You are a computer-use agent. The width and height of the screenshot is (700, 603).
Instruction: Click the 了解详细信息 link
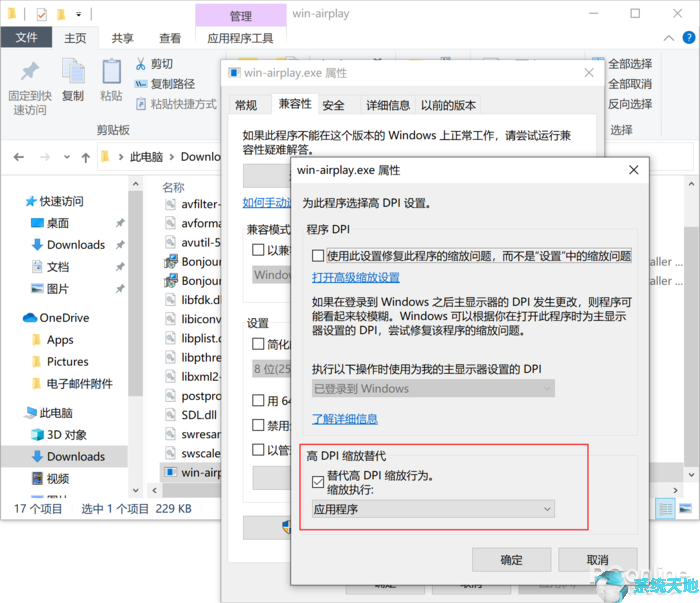[x=345, y=419]
